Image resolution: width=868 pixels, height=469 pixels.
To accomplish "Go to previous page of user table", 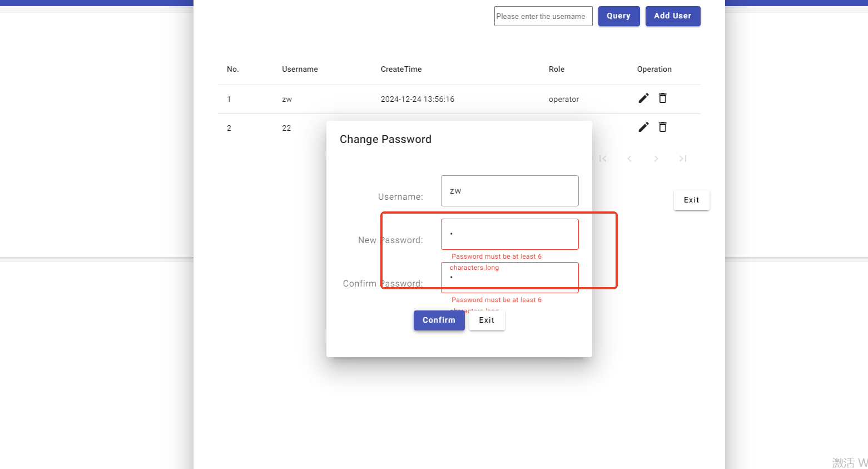I will pos(629,159).
